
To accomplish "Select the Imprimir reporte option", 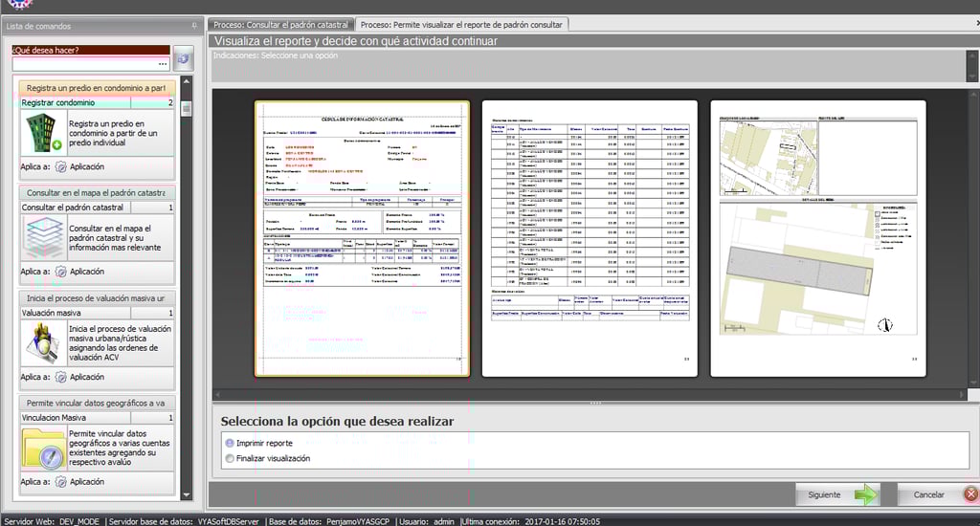I will (x=229, y=443).
